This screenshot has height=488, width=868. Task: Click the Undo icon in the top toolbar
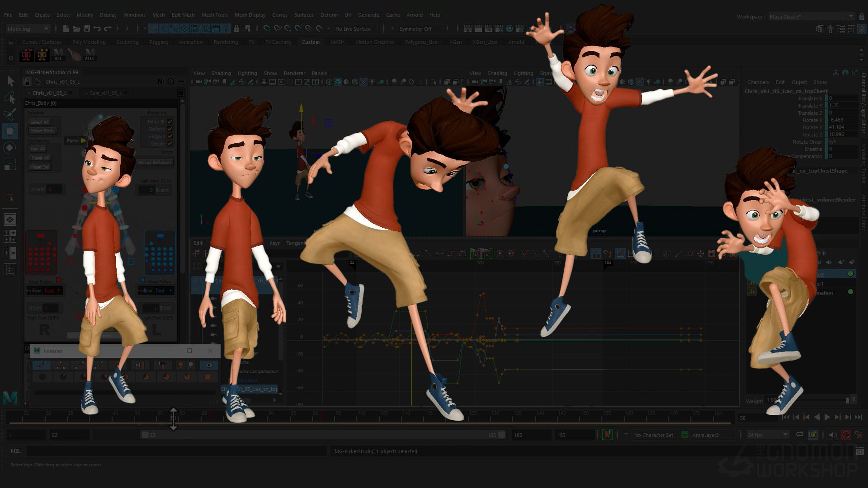(97, 28)
